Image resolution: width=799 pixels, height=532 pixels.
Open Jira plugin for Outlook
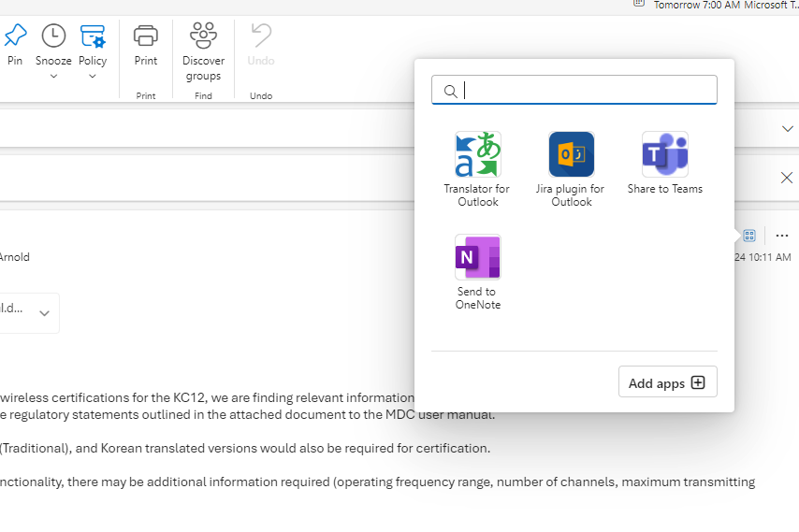(571, 169)
